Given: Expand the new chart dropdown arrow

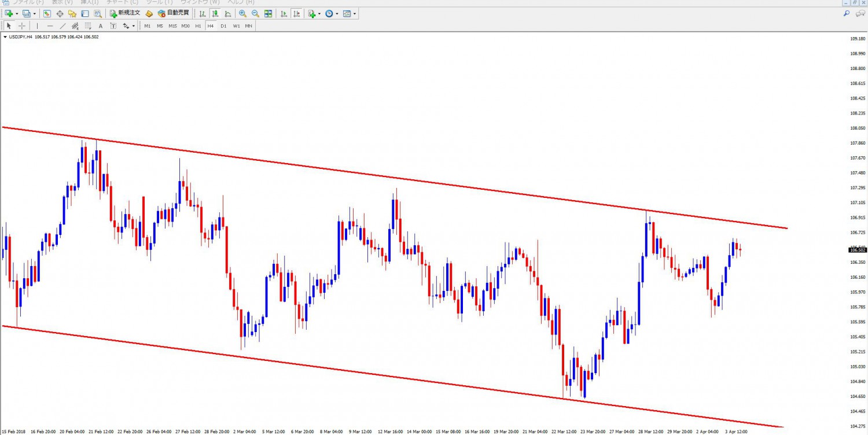Looking at the screenshot, I should (17, 13).
